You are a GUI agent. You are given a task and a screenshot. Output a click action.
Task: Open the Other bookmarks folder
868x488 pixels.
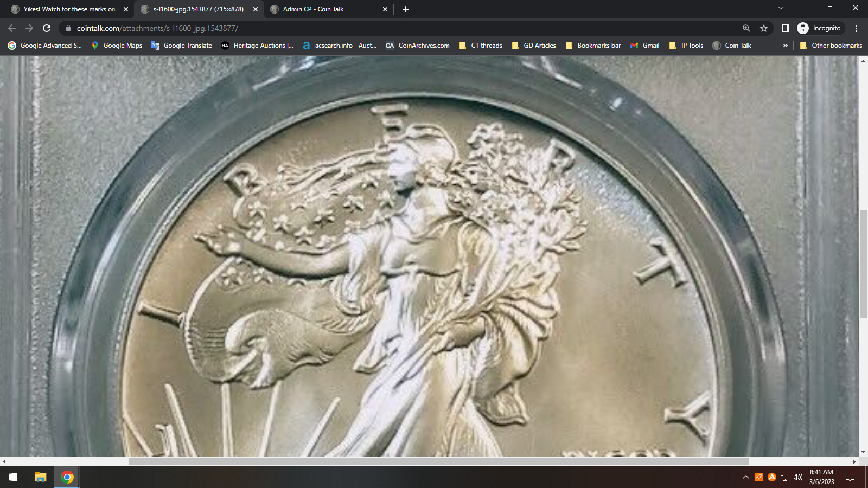click(x=831, y=46)
